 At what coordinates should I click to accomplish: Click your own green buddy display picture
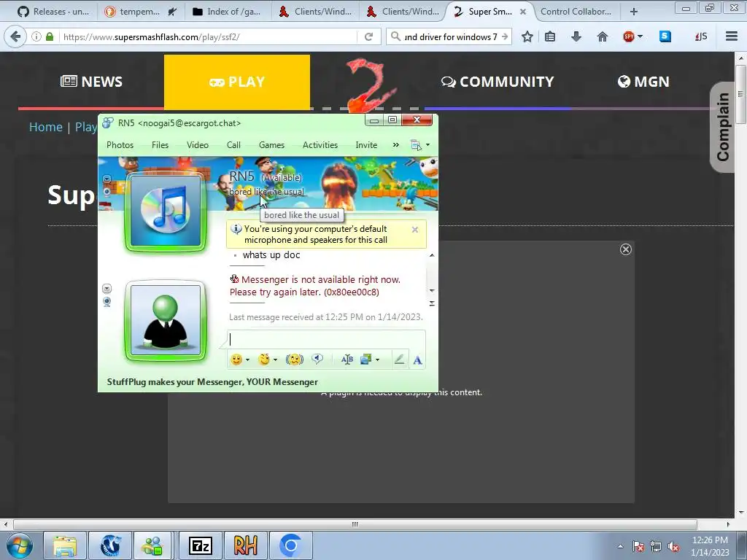(x=166, y=320)
